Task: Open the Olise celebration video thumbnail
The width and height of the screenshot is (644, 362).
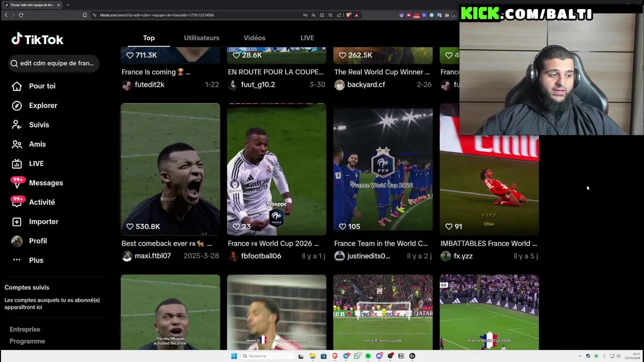Action: tap(489, 169)
